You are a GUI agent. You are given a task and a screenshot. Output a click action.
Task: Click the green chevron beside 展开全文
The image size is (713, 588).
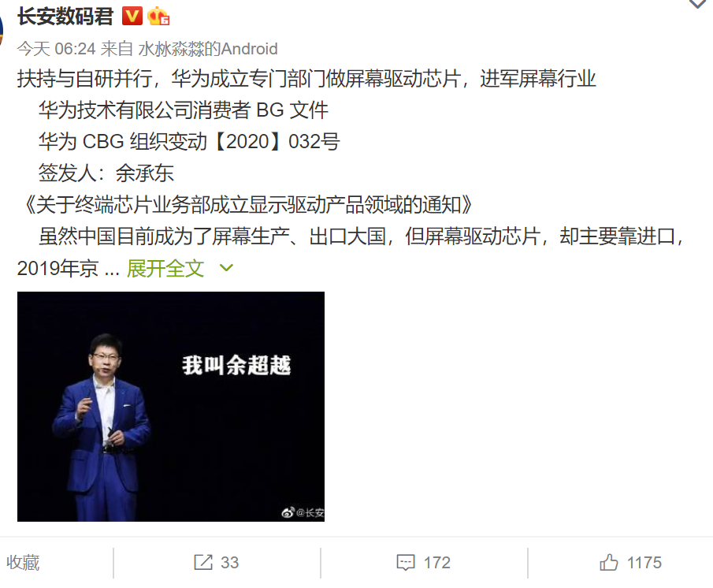click(x=226, y=268)
